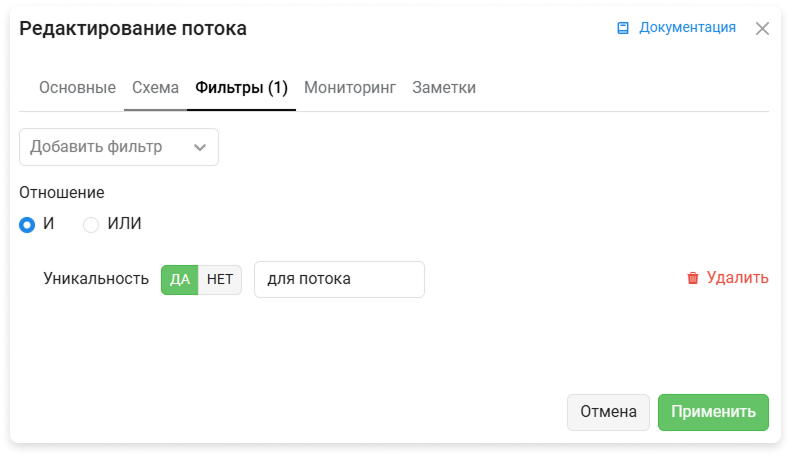Click the documentation book icon

[x=623, y=28]
